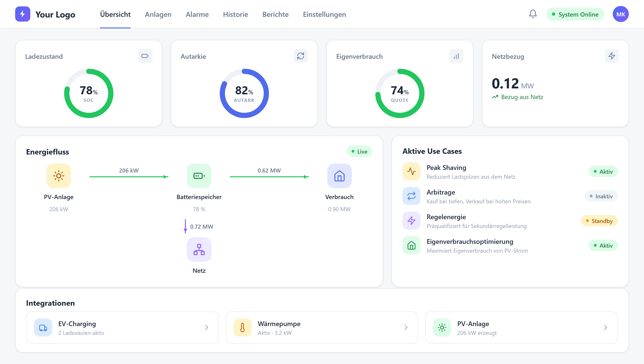Screen dimensions: 644x364
Task: Click the Peak Shaving use case title
Action: (446, 168)
